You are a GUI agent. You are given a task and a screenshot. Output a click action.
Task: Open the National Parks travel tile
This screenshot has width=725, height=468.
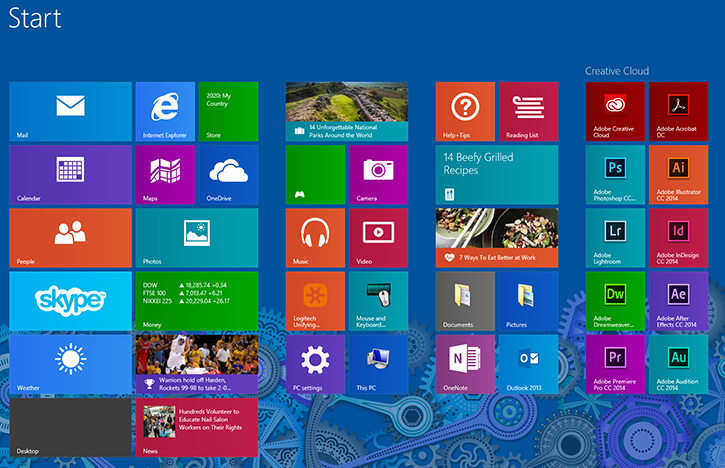click(x=347, y=111)
